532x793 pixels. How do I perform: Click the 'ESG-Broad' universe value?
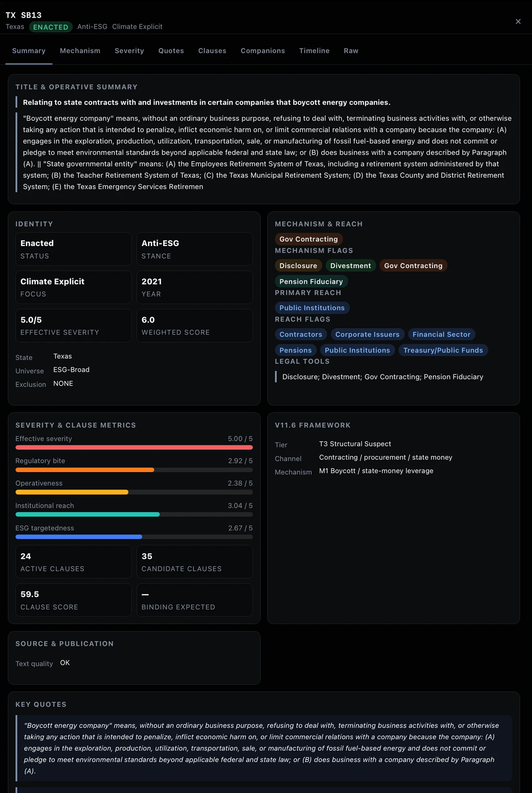click(x=71, y=370)
